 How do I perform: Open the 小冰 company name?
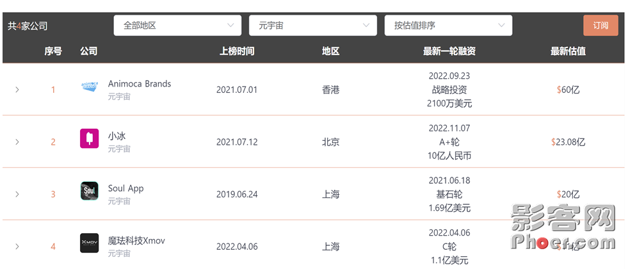point(117,136)
